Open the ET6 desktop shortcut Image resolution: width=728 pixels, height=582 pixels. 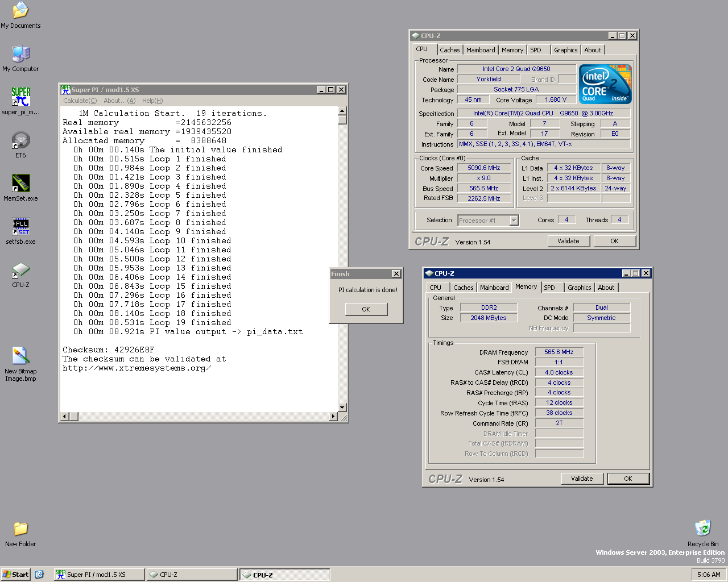click(20, 145)
